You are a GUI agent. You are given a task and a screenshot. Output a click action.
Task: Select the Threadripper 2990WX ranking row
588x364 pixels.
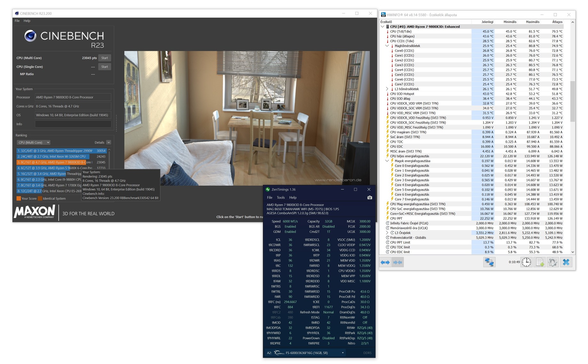61,151
